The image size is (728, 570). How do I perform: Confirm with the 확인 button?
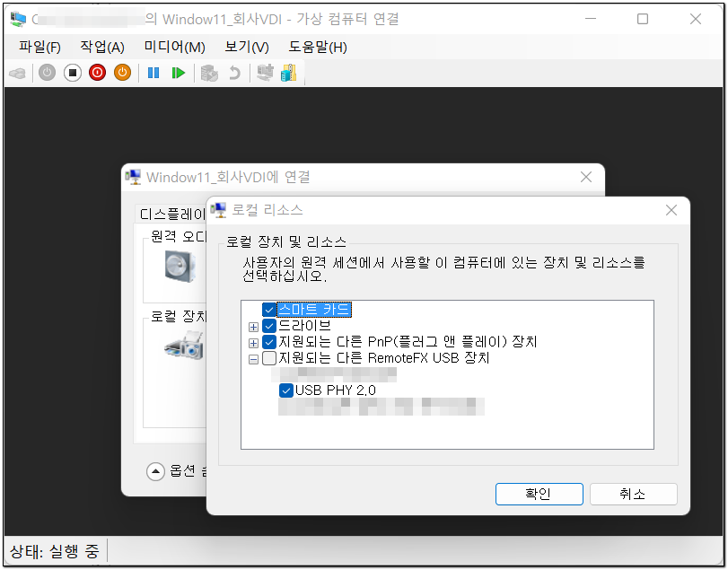pos(539,494)
